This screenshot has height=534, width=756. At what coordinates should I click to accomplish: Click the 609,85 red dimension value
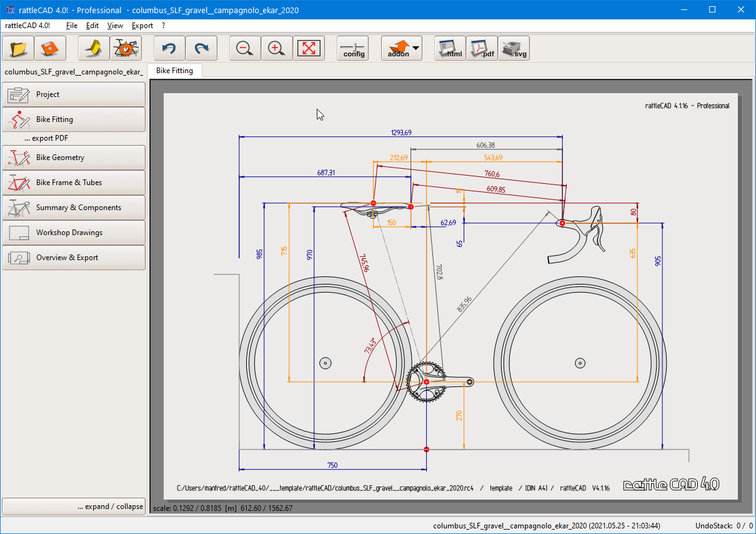click(x=495, y=189)
